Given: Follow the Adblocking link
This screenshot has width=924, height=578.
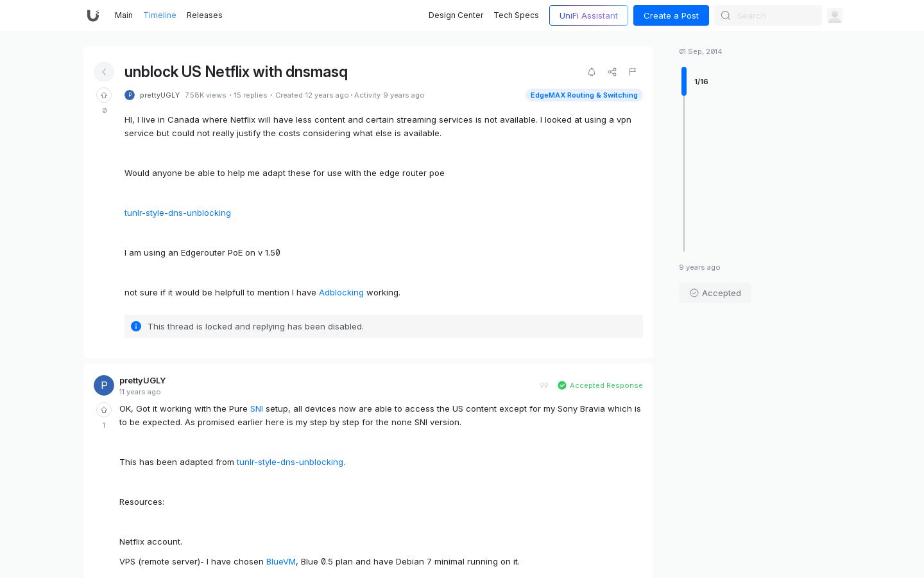Looking at the screenshot, I should pos(341,292).
